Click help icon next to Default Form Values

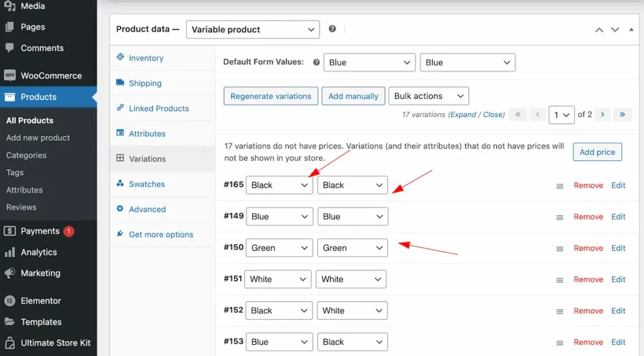(x=316, y=62)
